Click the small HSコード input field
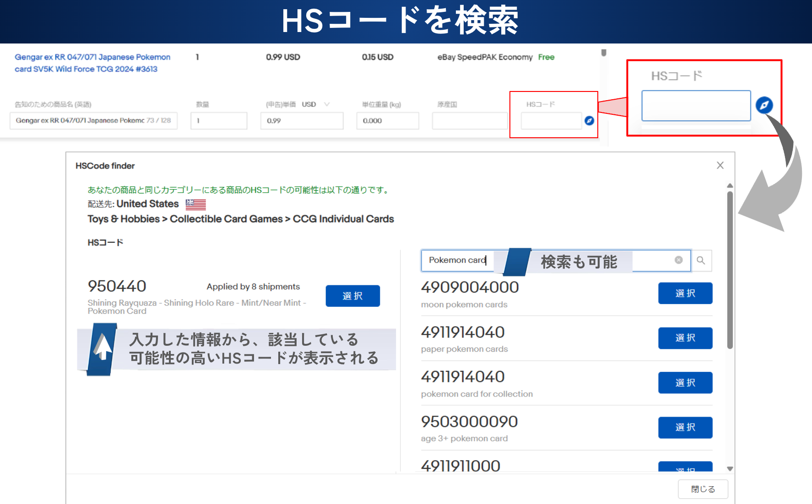The image size is (812, 504). [x=551, y=121]
